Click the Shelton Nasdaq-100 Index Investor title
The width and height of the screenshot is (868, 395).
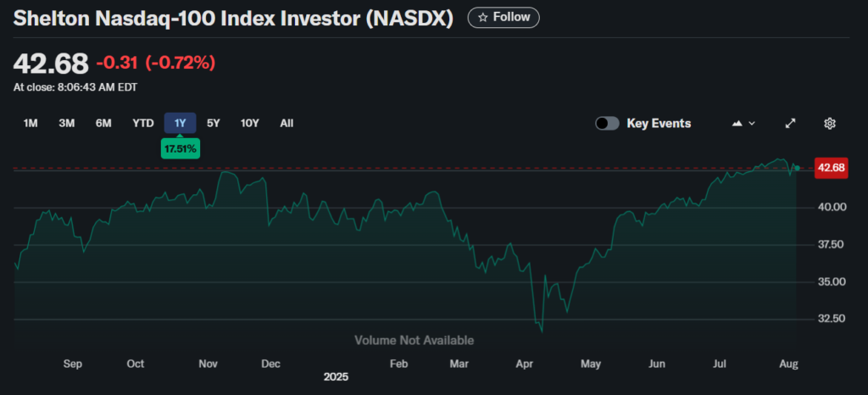tap(233, 19)
